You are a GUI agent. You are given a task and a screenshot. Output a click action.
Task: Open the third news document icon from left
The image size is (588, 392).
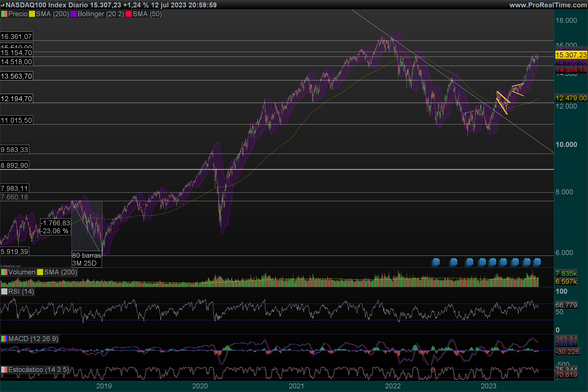[x=469, y=262]
